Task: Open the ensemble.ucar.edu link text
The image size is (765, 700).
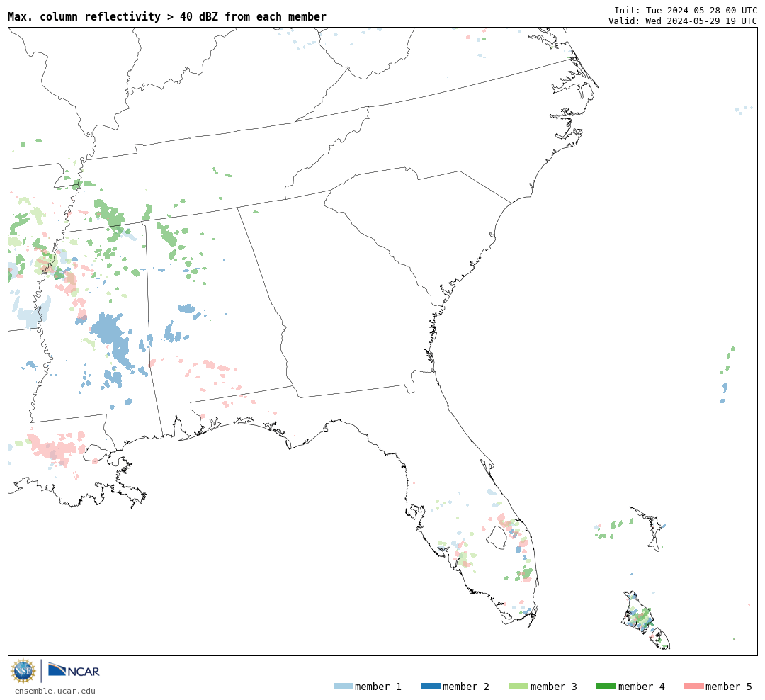Action: click(55, 691)
